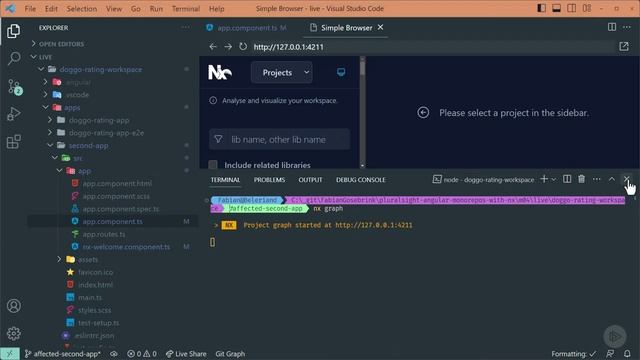Open Git Graph from status bar
The height and width of the screenshot is (360, 640).
pos(230,353)
